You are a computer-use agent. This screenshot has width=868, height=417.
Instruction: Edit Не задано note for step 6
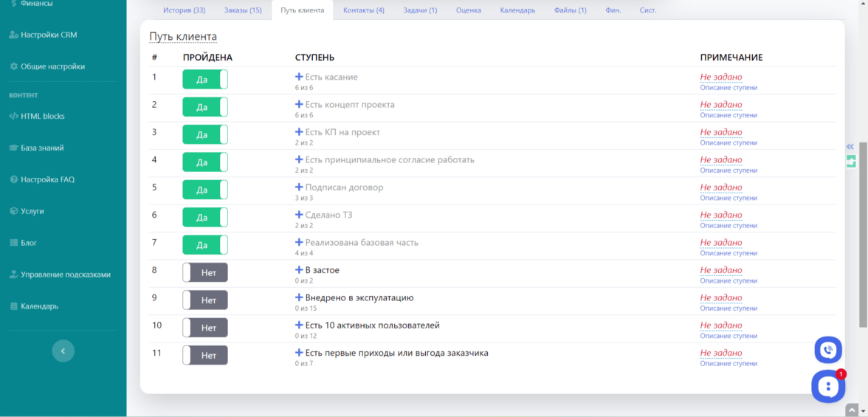[720, 215]
